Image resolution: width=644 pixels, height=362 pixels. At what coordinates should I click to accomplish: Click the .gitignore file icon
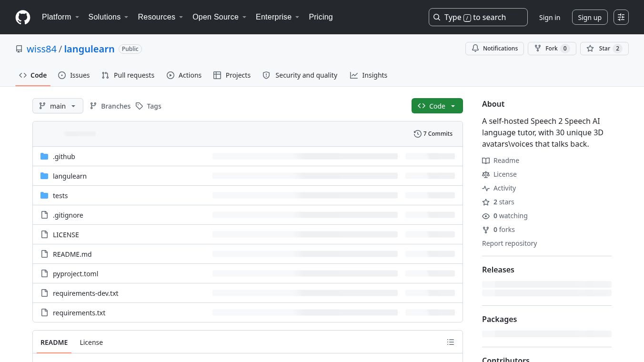coord(44,215)
